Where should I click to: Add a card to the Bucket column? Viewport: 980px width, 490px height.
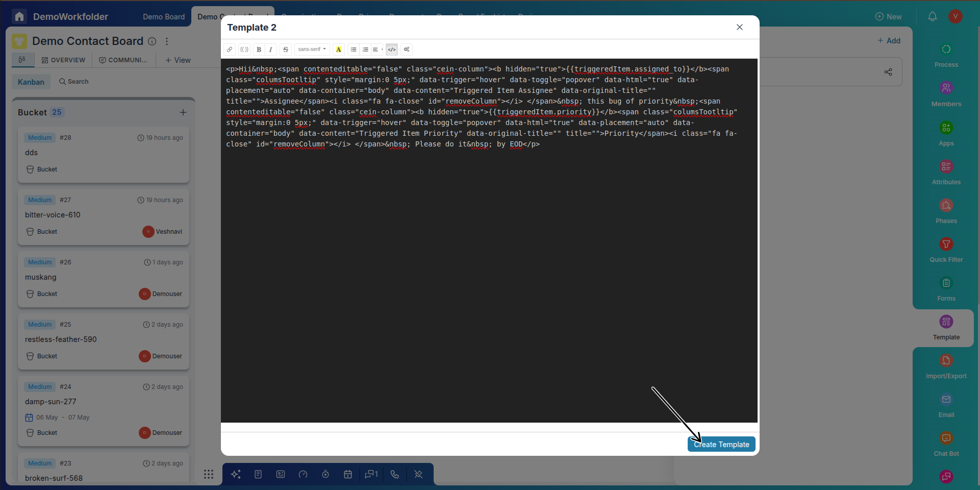pyautogui.click(x=183, y=112)
